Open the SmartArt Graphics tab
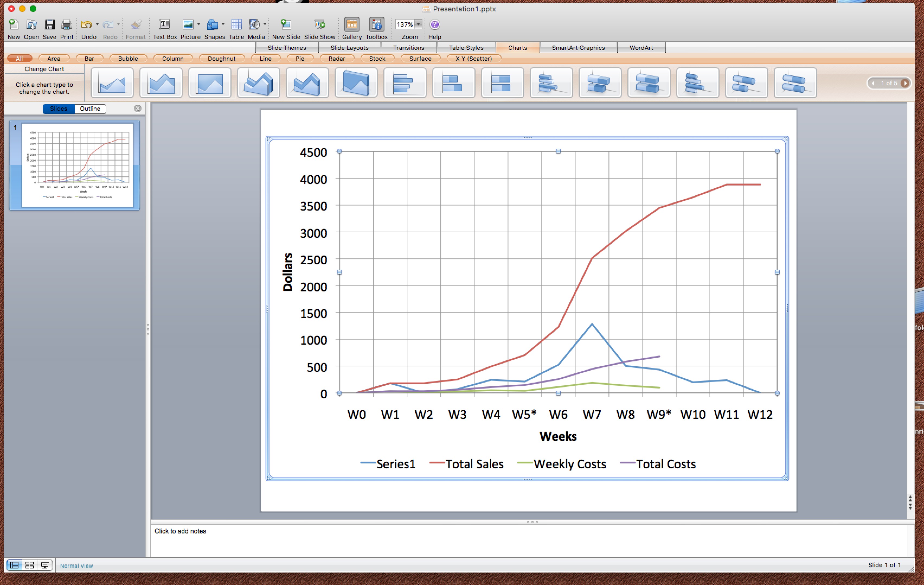This screenshot has width=924, height=585. [x=578, y=48]
